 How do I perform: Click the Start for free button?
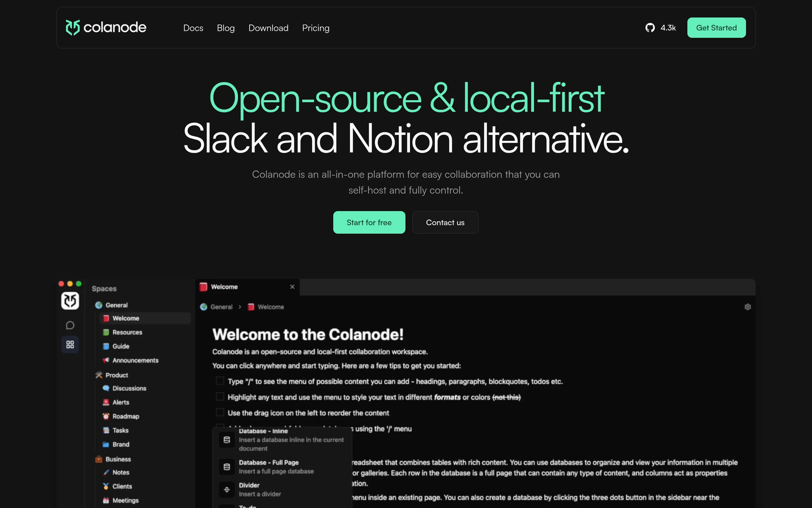tap(369, 222)
